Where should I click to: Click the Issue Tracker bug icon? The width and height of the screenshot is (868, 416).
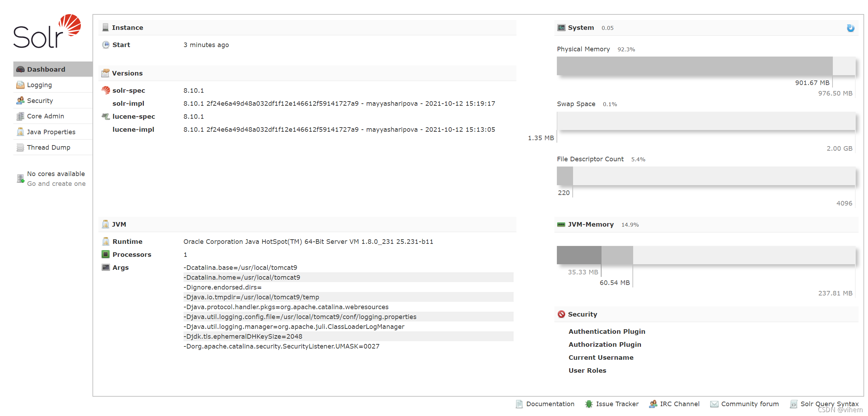coord(589,404)
